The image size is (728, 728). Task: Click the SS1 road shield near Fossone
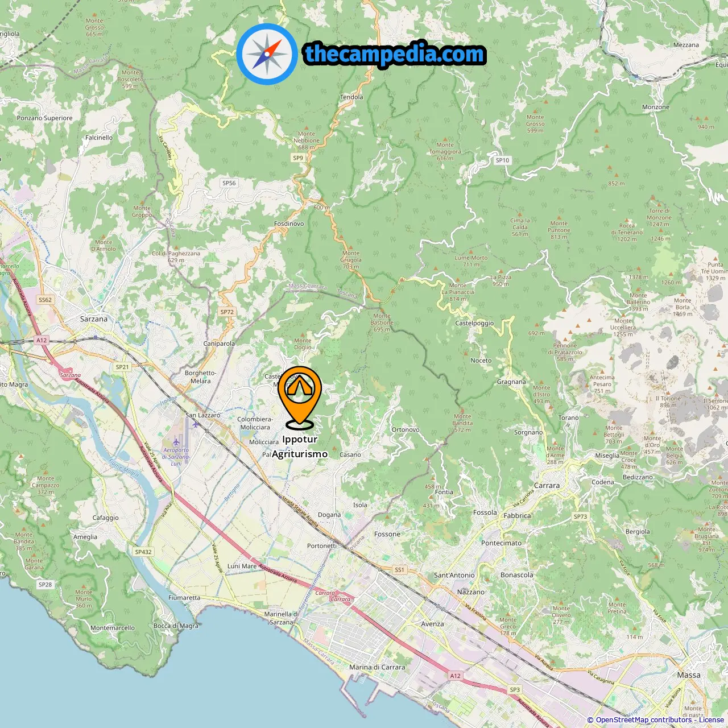coord(399,569)
